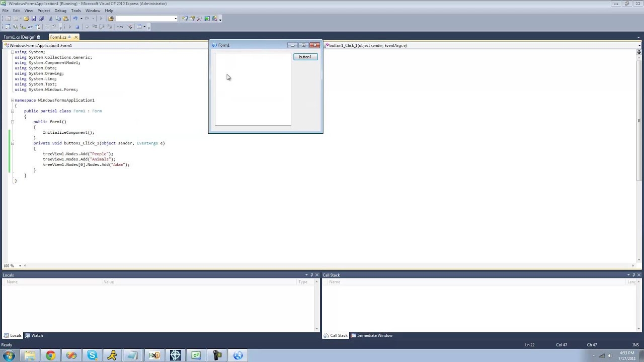This screenshot has width=644, height=362.
Task: Click the Toolbox wrench icon in toolbar
Action: click(199, 19)
